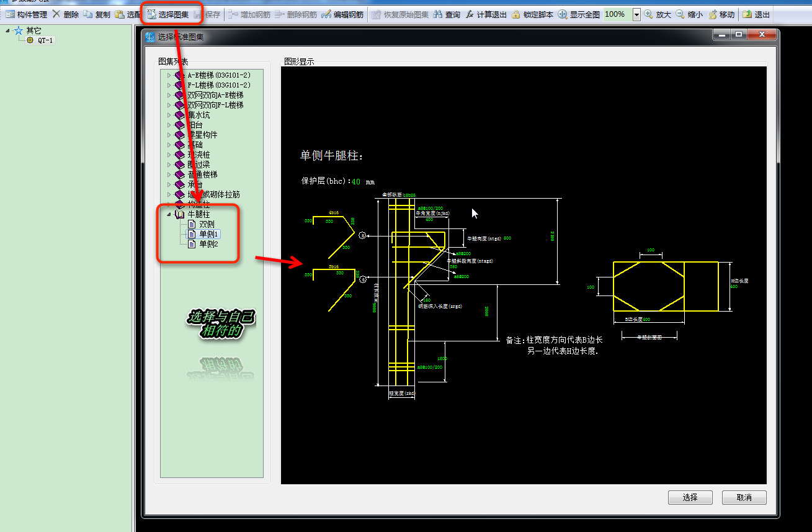Viewport: 812px width, 532px height.
Task: Click the book icon of 普通楼梯
Action: pyautogui.click(x=180, y=174)
